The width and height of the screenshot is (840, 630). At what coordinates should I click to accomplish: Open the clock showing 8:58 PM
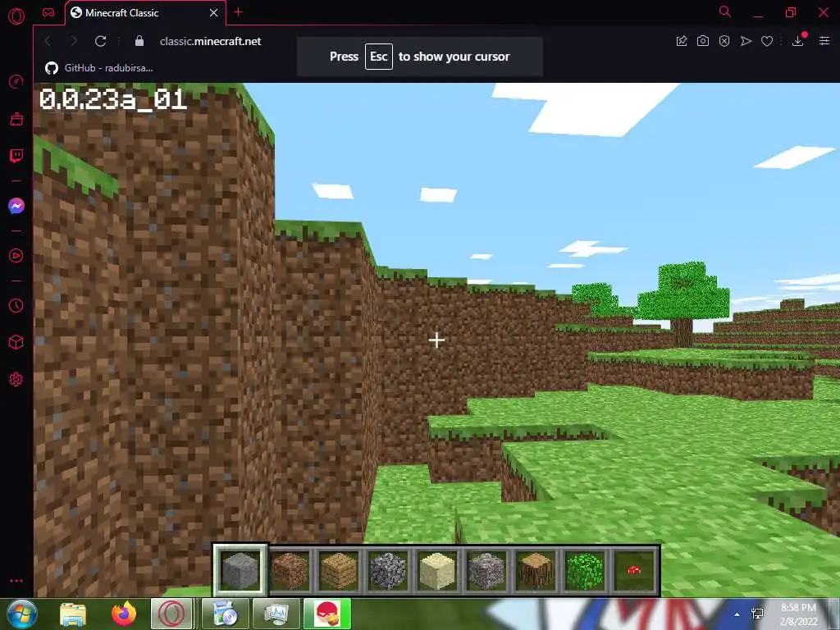[798, 614]
